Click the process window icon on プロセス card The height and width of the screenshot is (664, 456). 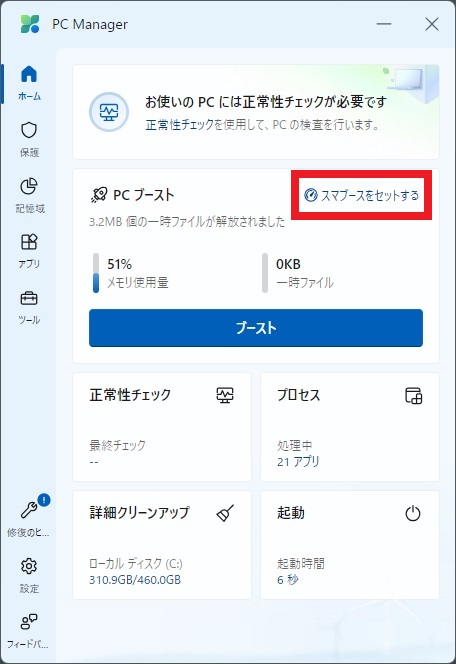coord(413,395)
